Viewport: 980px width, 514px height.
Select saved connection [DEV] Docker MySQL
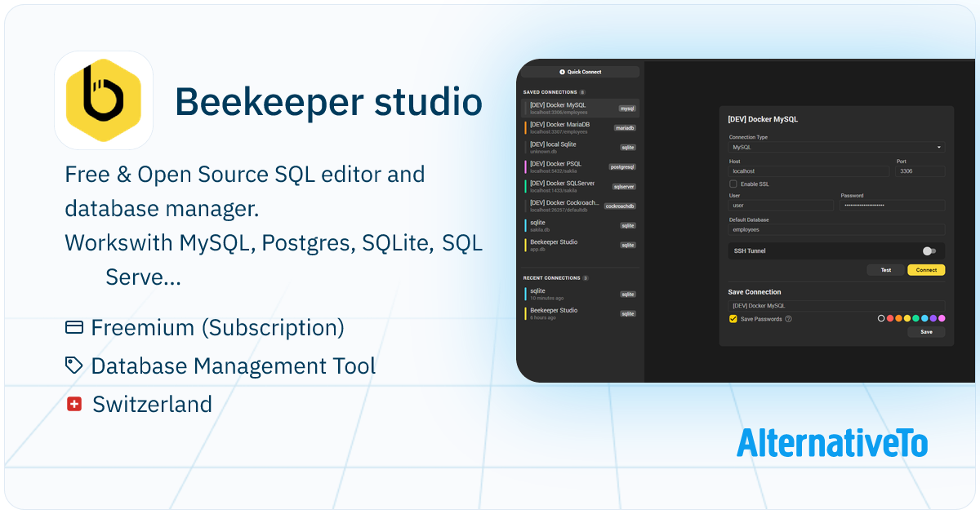(581, 109)
